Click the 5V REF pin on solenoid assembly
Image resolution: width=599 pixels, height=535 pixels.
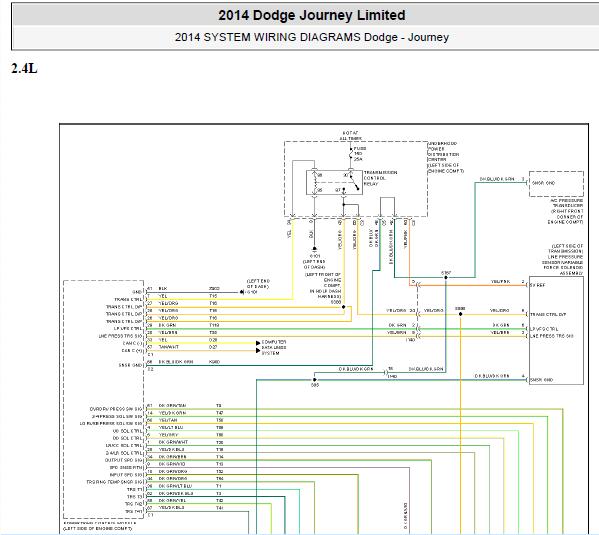click(537, 285)
